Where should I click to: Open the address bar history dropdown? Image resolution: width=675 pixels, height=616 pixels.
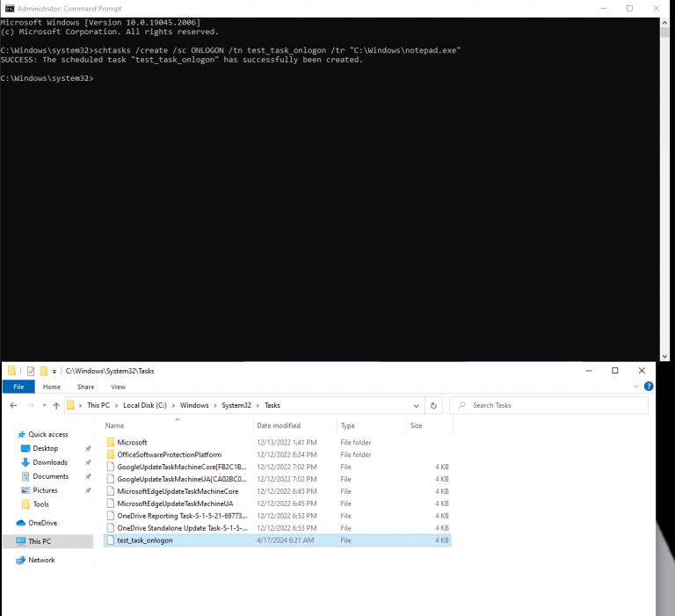click(416, 405)
